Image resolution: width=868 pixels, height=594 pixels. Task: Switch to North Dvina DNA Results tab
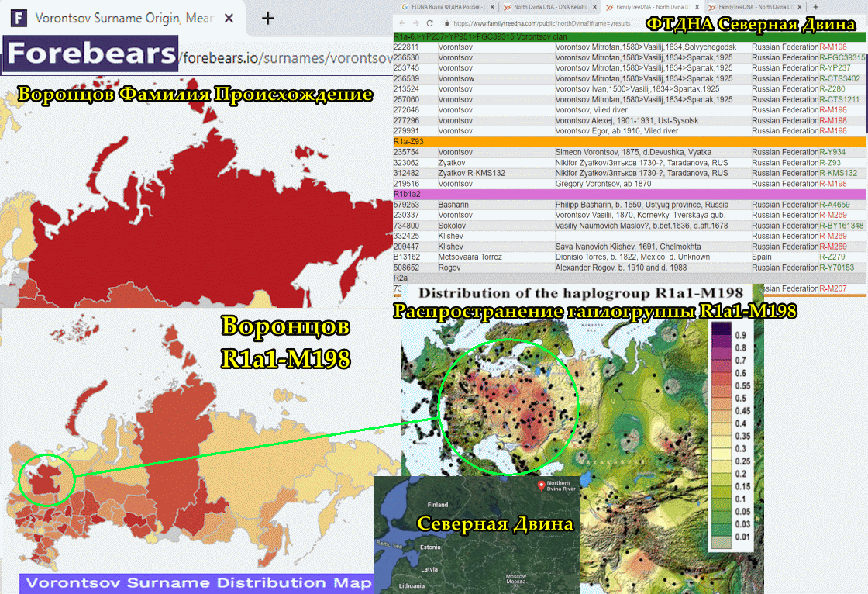549,7
